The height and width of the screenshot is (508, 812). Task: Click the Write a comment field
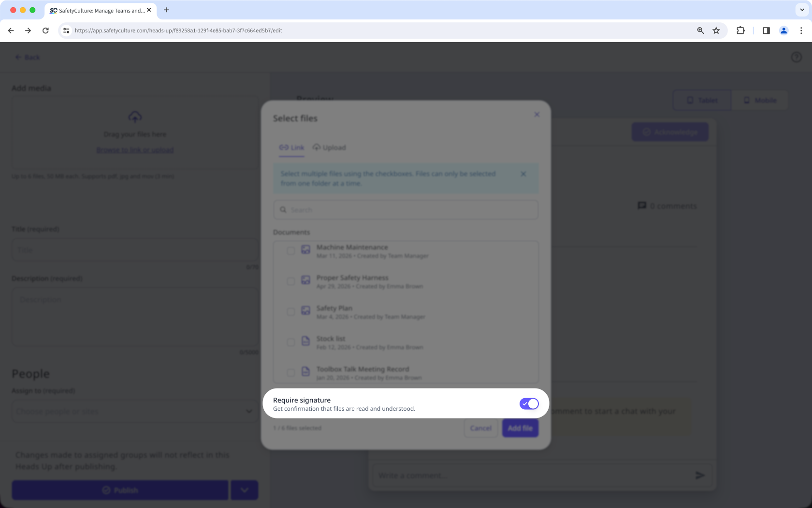coord(532,476)
